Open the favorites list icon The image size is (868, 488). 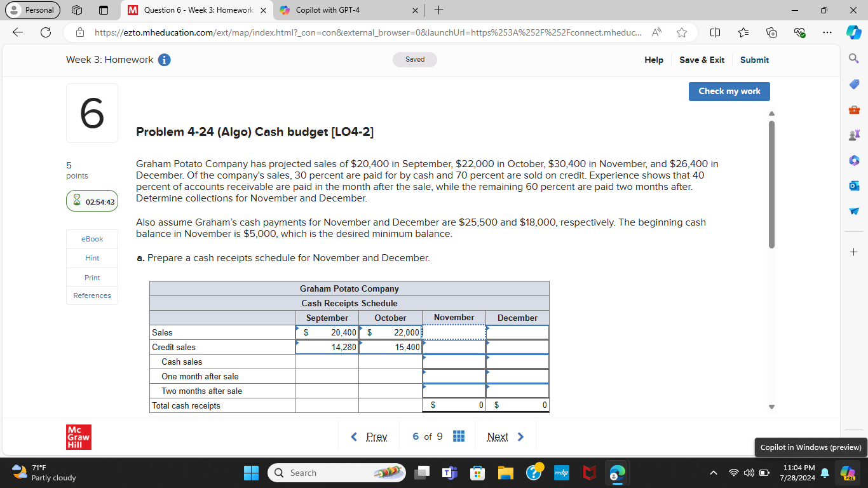pos(743,33)
